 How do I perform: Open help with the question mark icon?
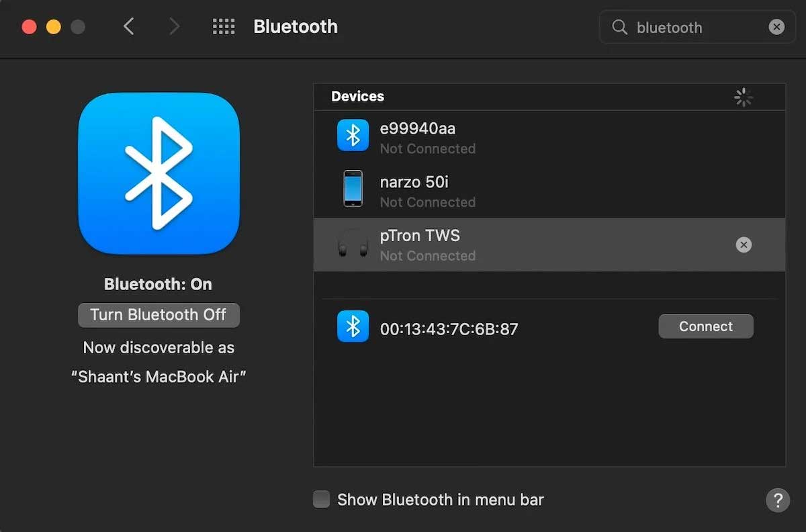pos(778,500)
